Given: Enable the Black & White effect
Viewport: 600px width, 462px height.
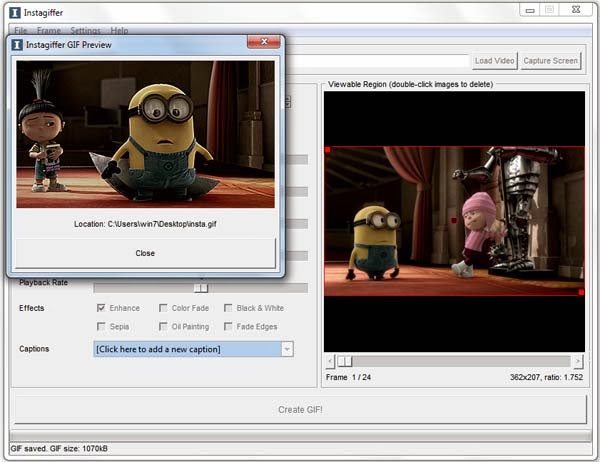Looking at the screenshot, I should tap(228, 308).
